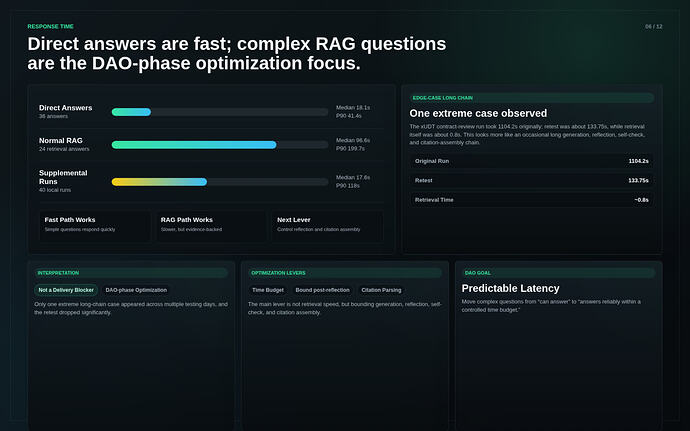Image resolution: width=690 pixels, height=431 pixels.
Task: Click the Normal RAG progress bar
Action: pos(220,144)
